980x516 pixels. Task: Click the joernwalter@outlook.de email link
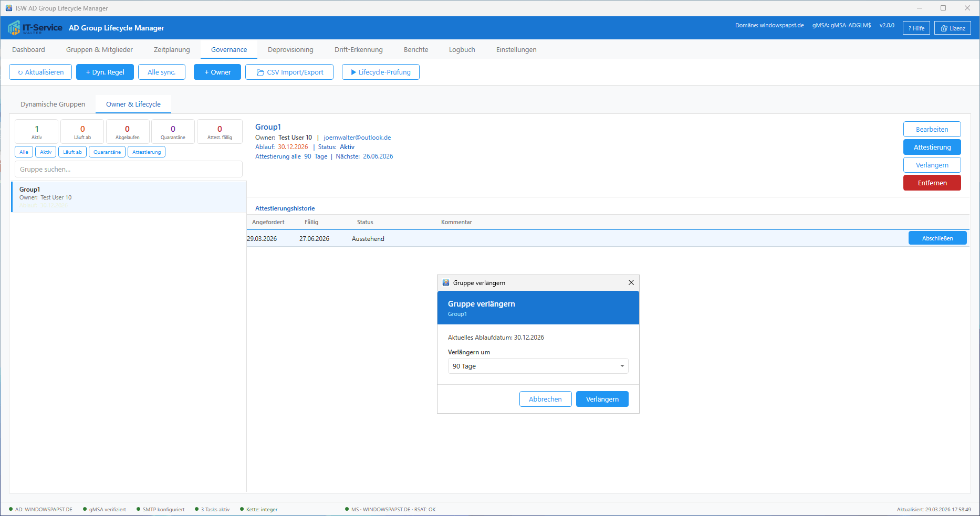(357, 138)
